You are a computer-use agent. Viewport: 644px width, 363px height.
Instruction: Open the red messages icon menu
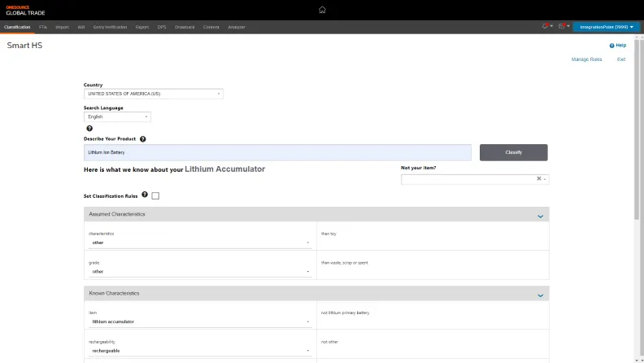click(562, 27)
